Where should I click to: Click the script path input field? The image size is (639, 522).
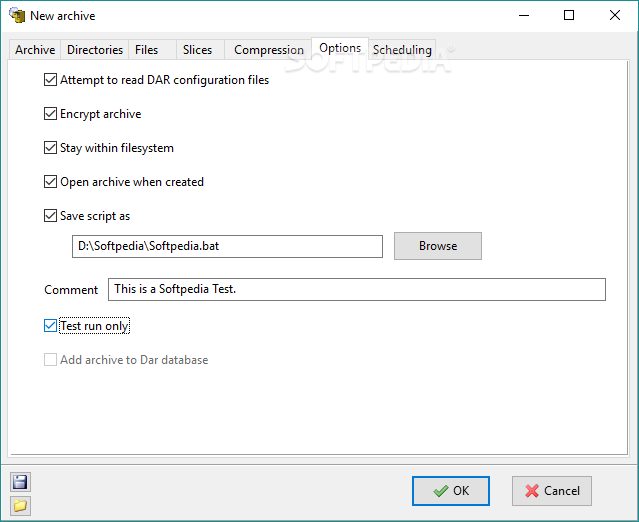tap(227, 246)
